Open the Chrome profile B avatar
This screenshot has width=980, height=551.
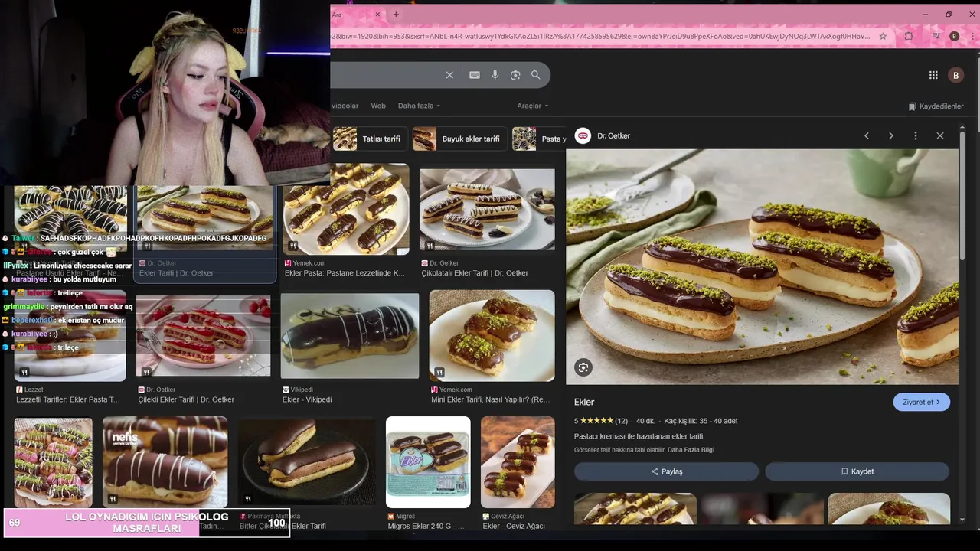(954, 36)
